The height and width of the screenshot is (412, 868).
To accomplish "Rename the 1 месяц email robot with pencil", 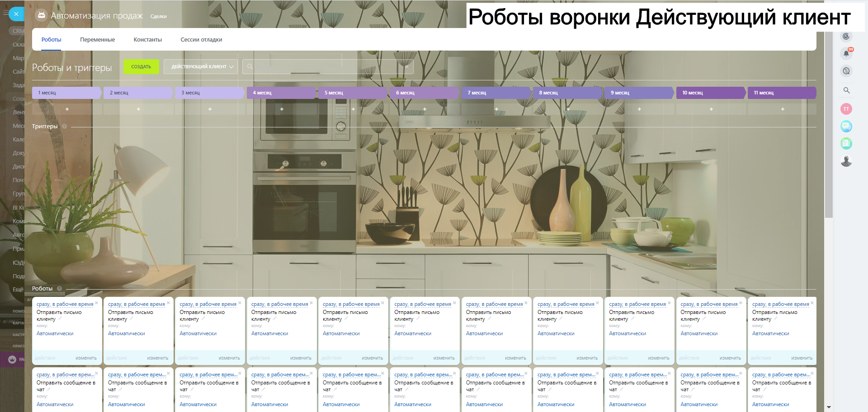I will [x=60, y=319].
